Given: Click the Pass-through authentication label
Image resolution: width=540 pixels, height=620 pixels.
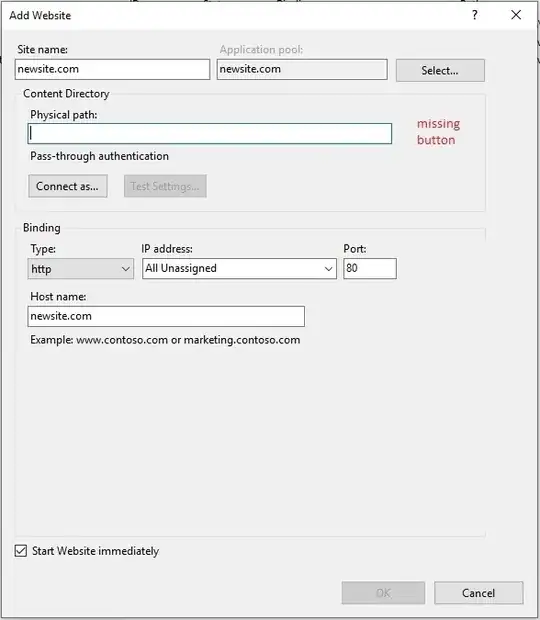Looking at the screenshot, I should click(x=100, y=156).
